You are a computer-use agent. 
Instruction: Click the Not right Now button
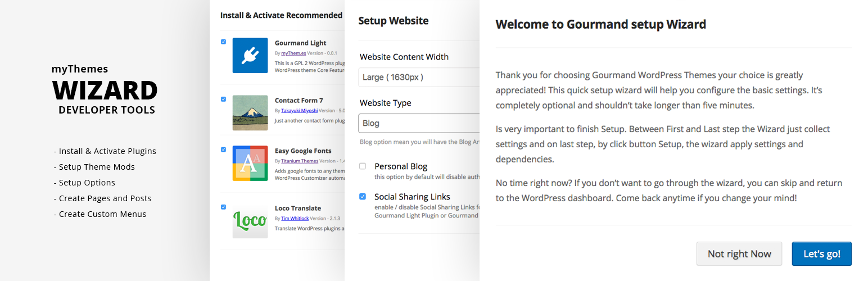739,253
